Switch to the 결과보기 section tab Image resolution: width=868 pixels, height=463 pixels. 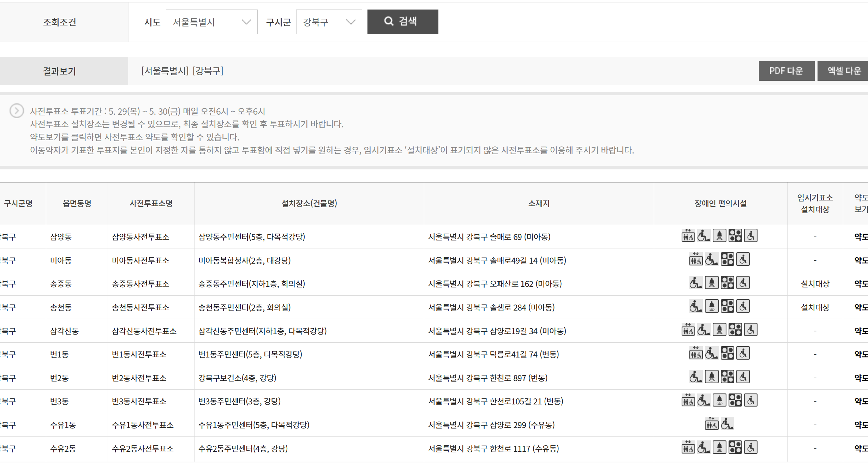click(59, 71)
